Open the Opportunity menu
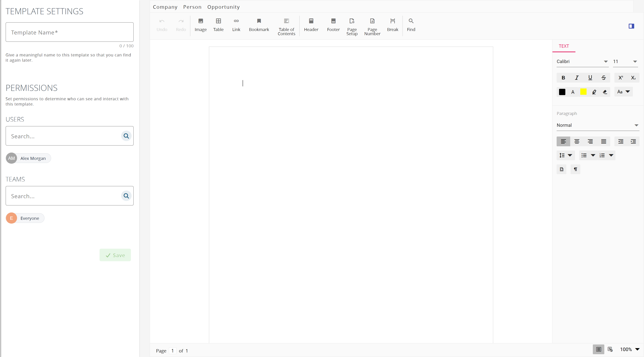 pyautogui.click(x=223, y=7)
